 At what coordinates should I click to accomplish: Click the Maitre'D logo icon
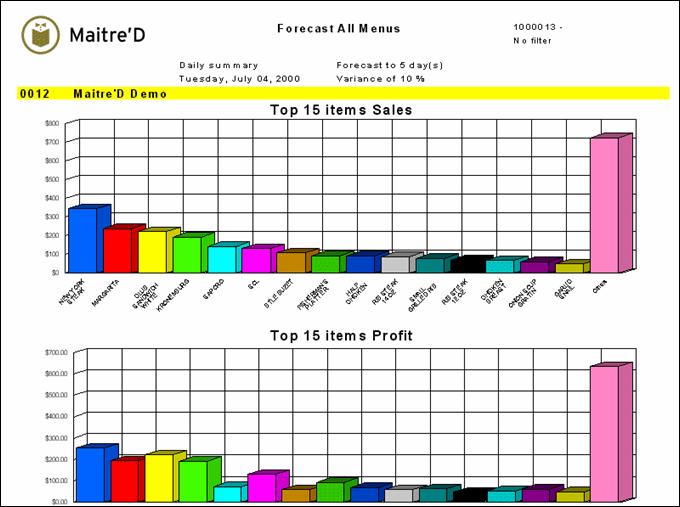pyautogui.click(x=40, y=35)
